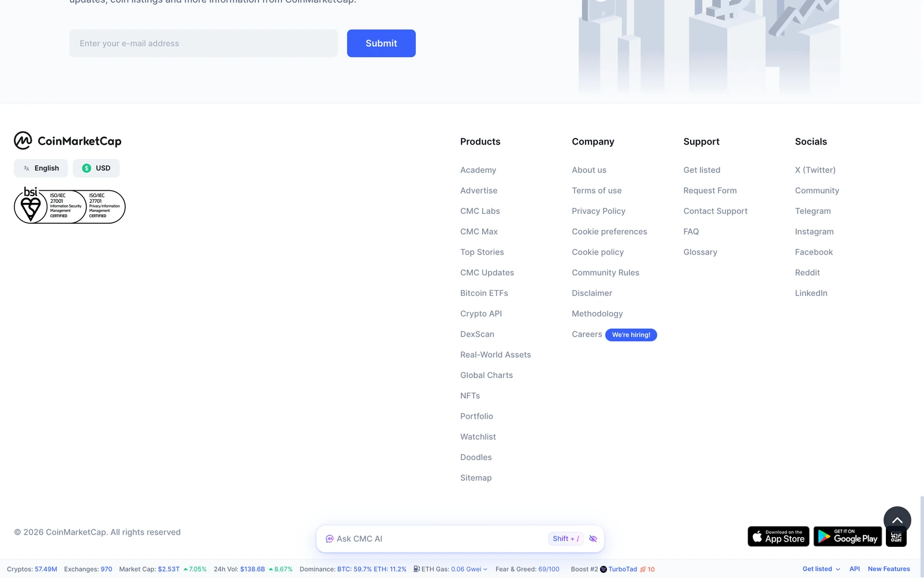The image size is (924, 578).
Task: Click the BSI ISO certification badge
Action: pos(69,206)
